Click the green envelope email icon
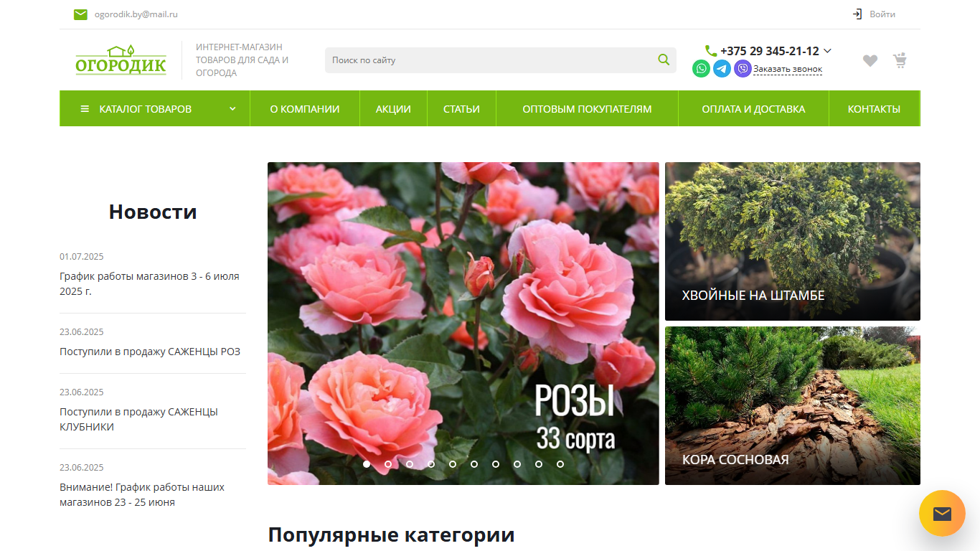Viewport: 980px width, 551px height. [x=80, y=14]
